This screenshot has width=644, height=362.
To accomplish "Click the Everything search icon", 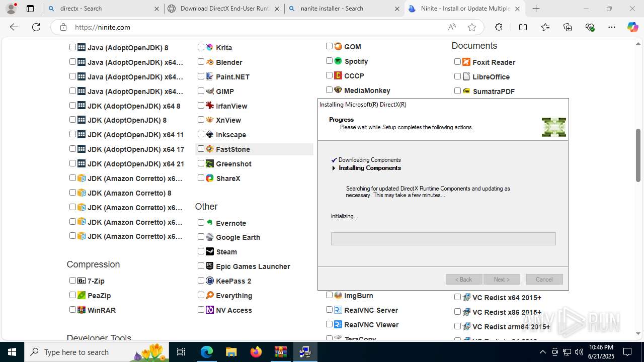I will click(x=210, y=296).
